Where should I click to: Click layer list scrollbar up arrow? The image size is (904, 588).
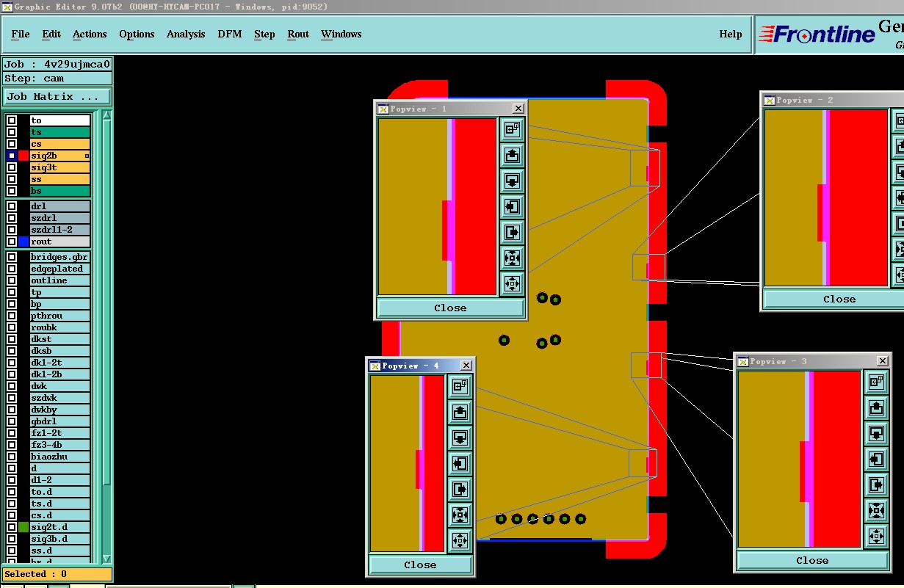point(106,116)
